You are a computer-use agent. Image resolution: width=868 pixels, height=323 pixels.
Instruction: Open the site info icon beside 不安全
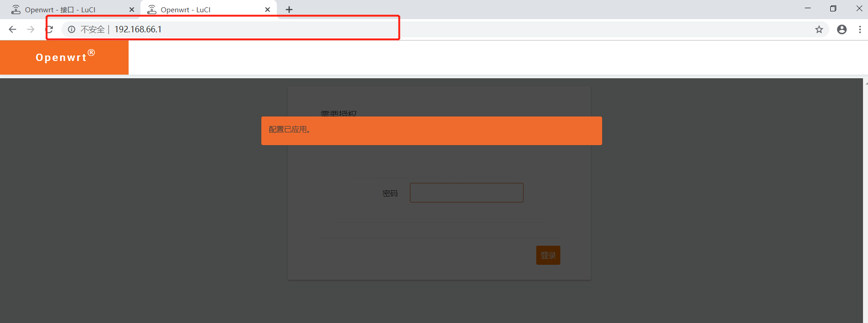click(71, 30)
